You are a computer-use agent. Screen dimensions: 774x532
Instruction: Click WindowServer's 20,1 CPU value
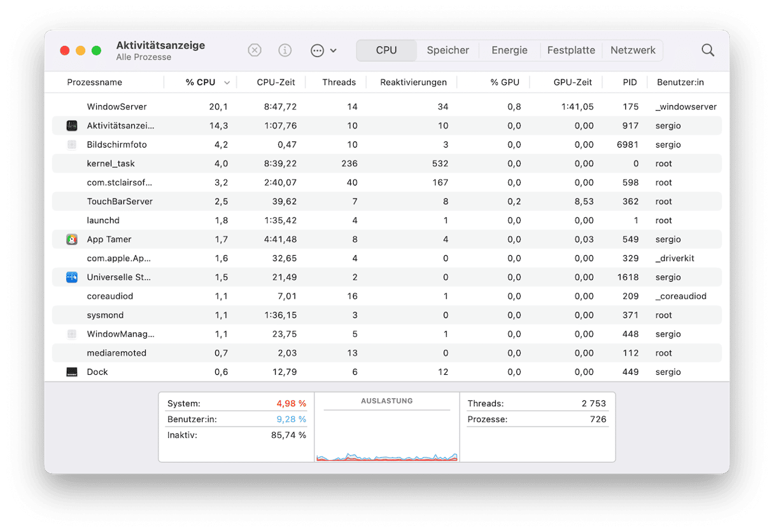point(218,107)
